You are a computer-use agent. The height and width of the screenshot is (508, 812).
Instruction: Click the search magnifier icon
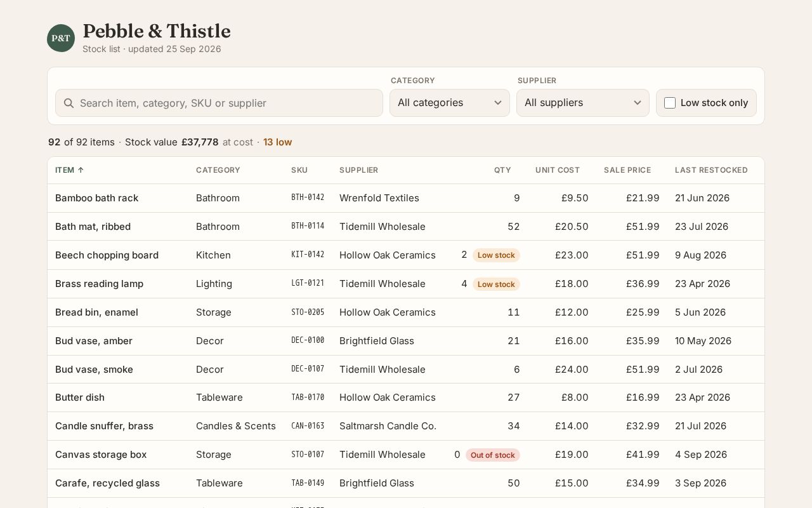tap(69, 103)
